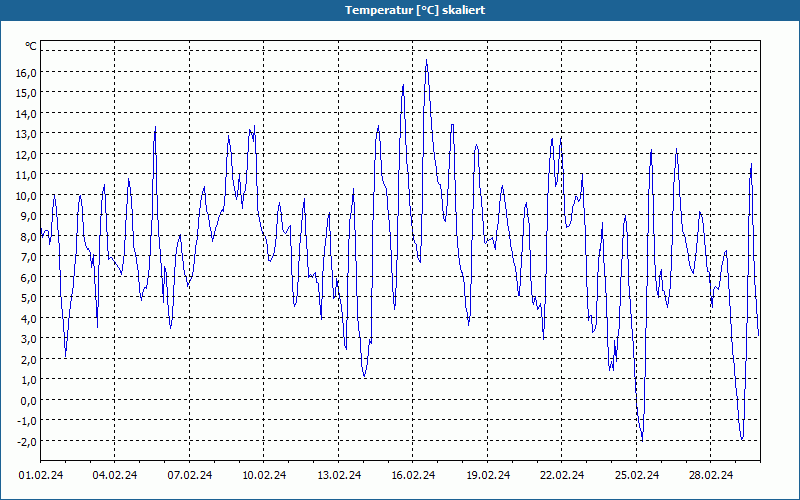
Task: Click the 25.02.24 date label
Action: pos(637,475)
